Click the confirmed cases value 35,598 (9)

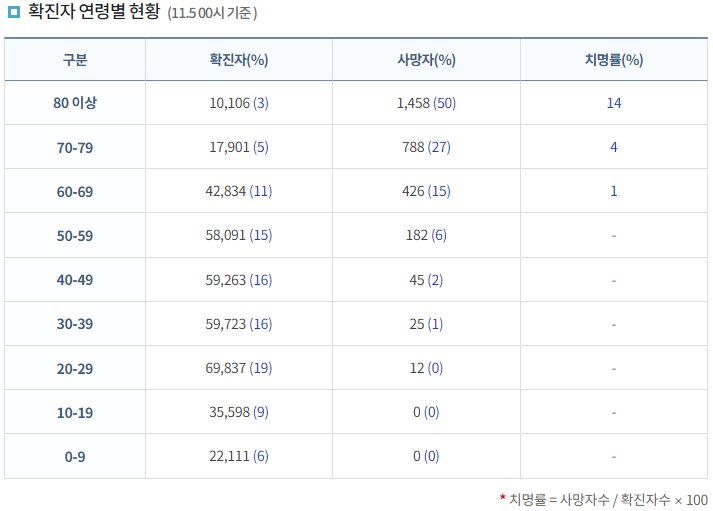click(239, 412)
